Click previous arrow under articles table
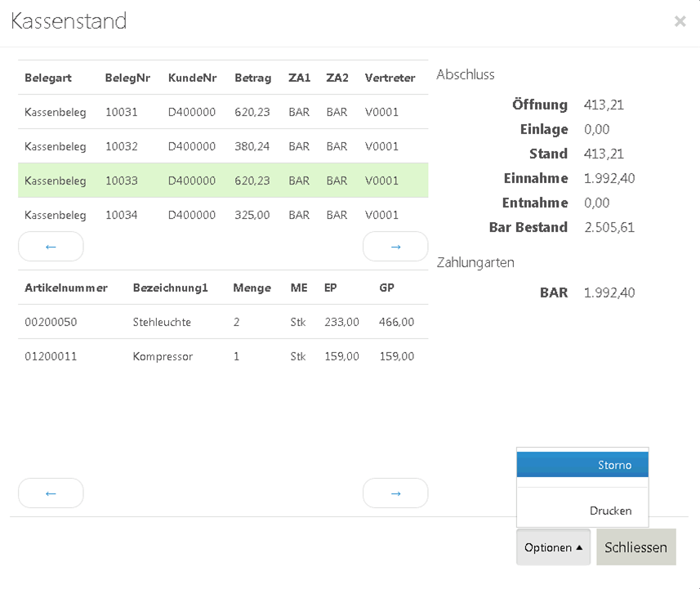 (x=51, y=493)
